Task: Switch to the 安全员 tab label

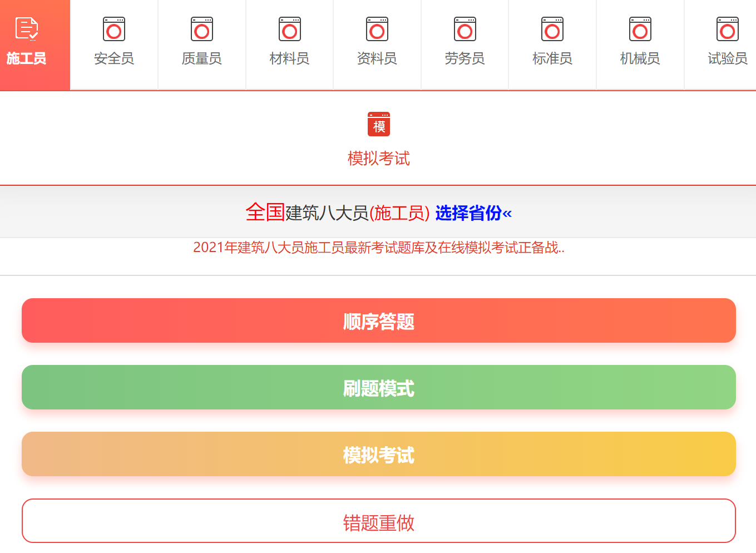Action: 114,58
